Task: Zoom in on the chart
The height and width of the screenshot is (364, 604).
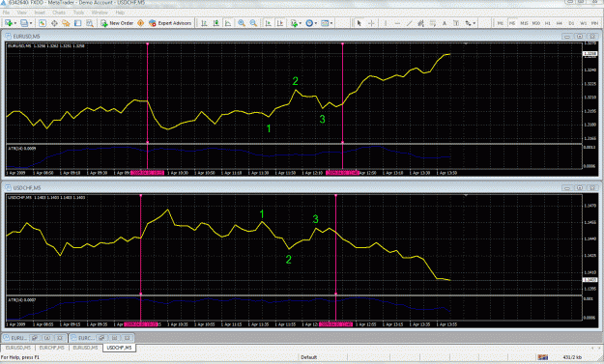Action: [242, 23]
